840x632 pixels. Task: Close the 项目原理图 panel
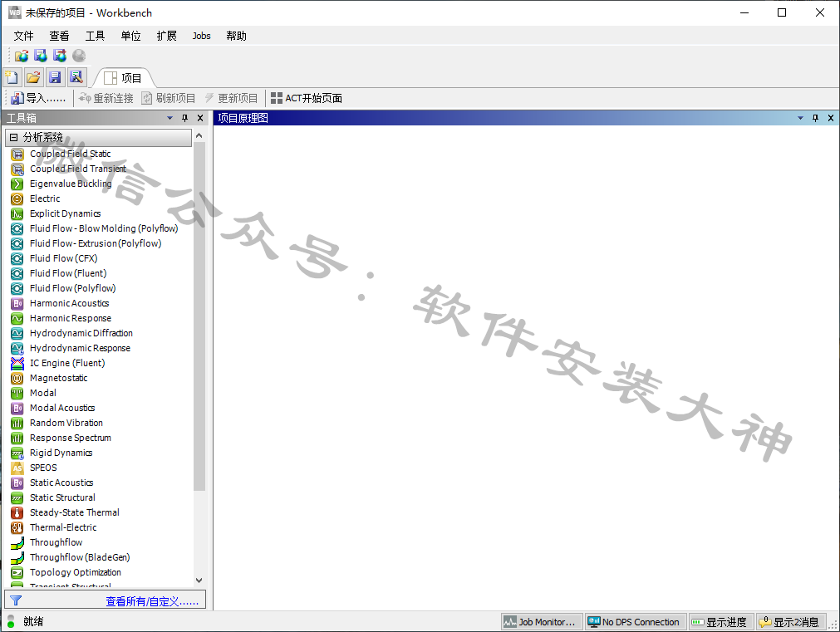tap(831, 118)
